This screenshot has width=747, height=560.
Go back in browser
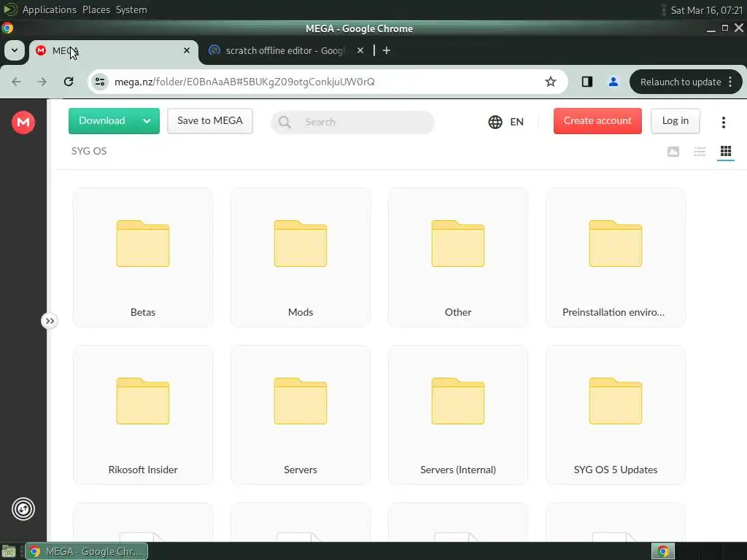click(x=16, y=82)
